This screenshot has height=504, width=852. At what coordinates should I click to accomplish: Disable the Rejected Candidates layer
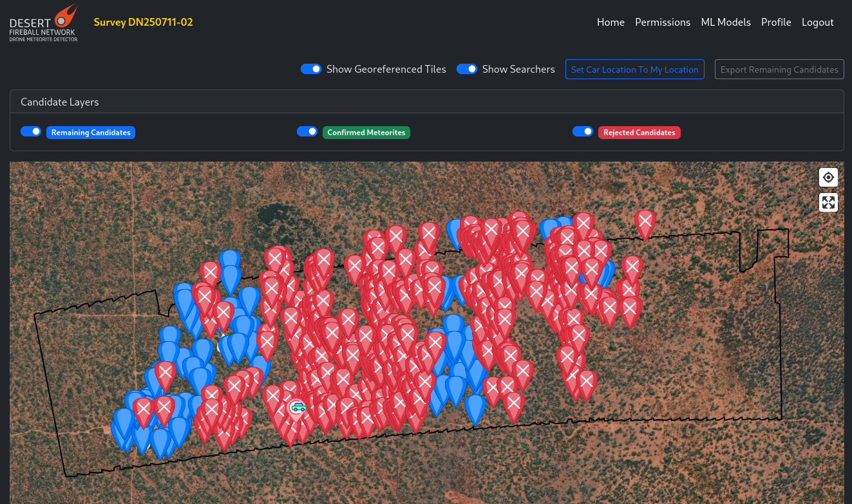click(583, 131)
